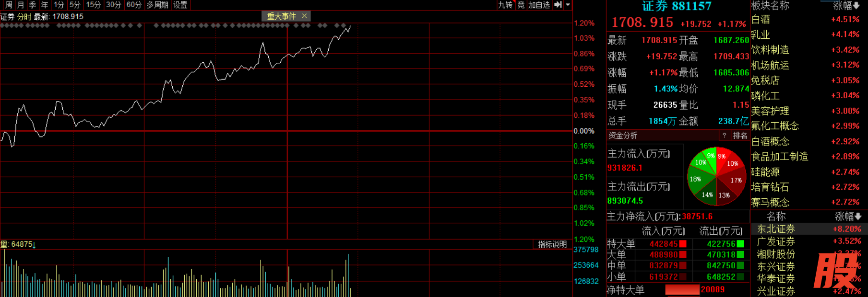Open the dropdown arrow beside 加自选
Screen dimensions: 868x297
tap(568, 5)
